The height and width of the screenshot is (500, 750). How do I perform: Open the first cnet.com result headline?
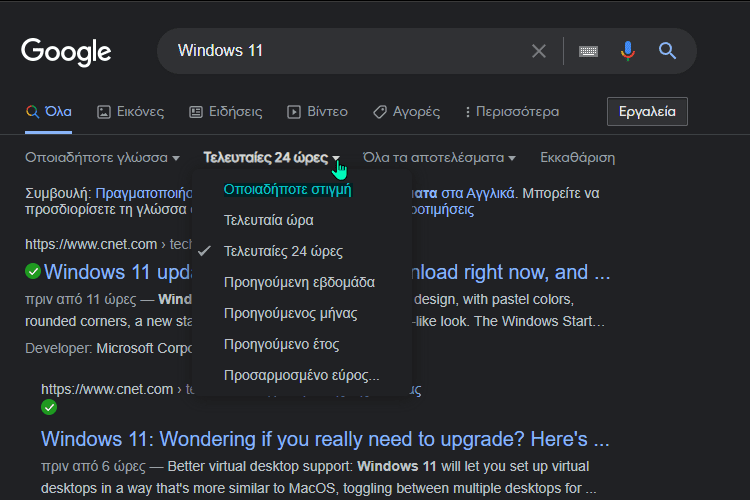118,272
